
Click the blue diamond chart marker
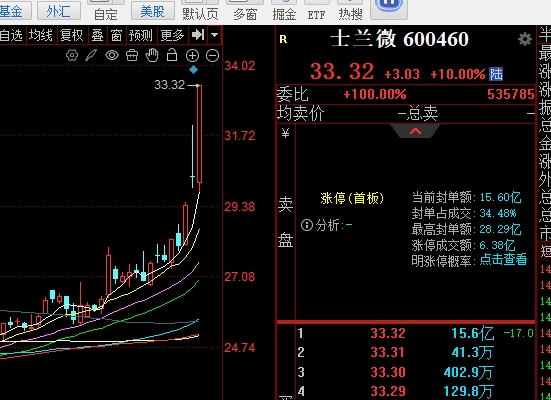[193, 70]
